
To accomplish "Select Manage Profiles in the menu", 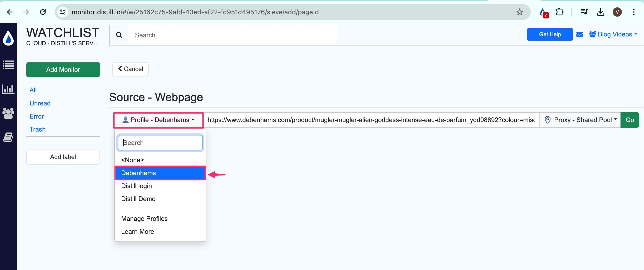I will [x=144, y=219].
